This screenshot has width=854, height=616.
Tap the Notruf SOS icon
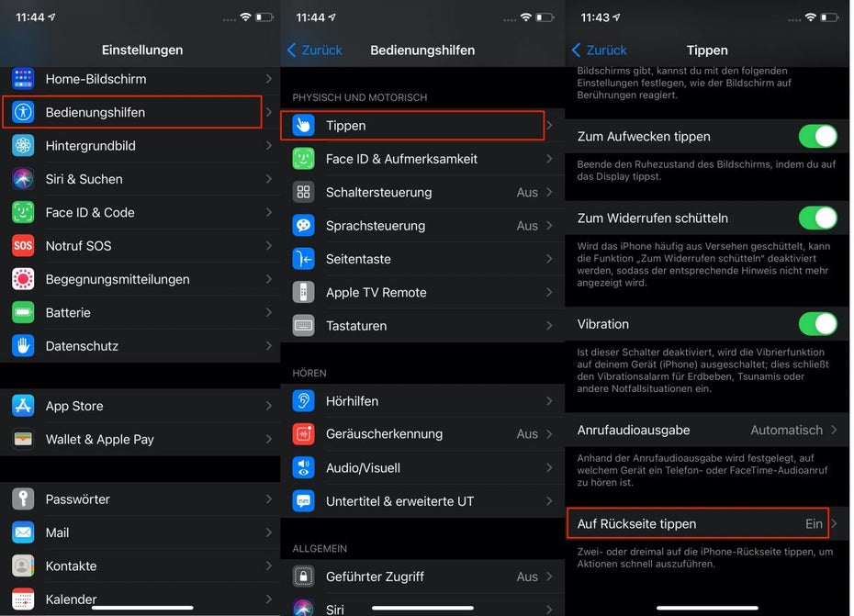(x=24, y=245)
